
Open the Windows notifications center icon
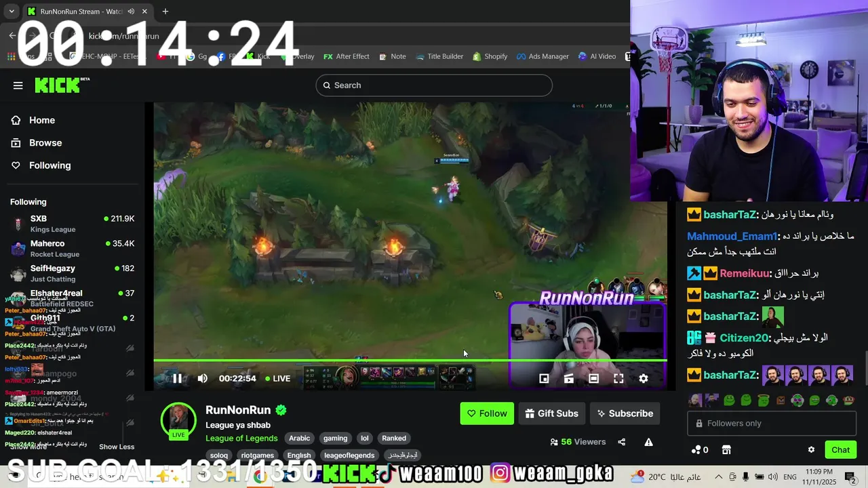pos(850,476)
